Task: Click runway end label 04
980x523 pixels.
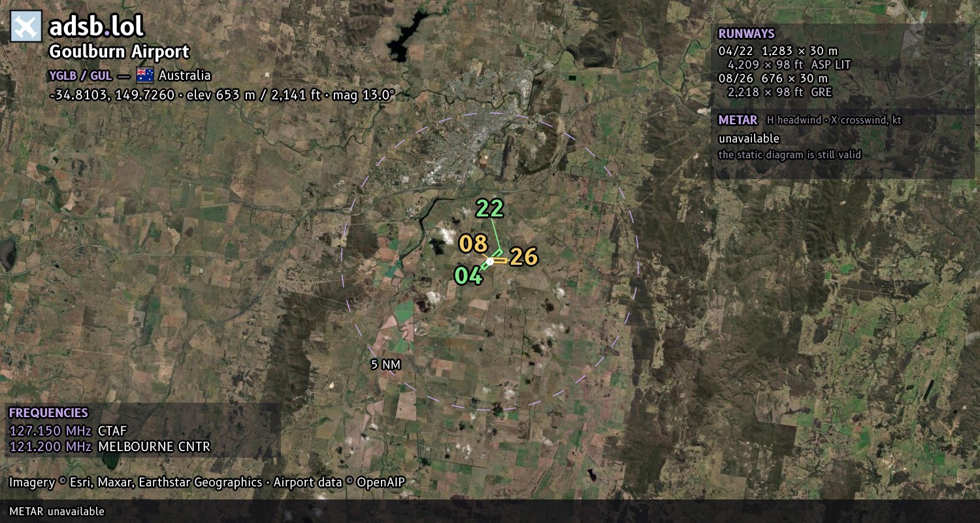Action: 468,276
